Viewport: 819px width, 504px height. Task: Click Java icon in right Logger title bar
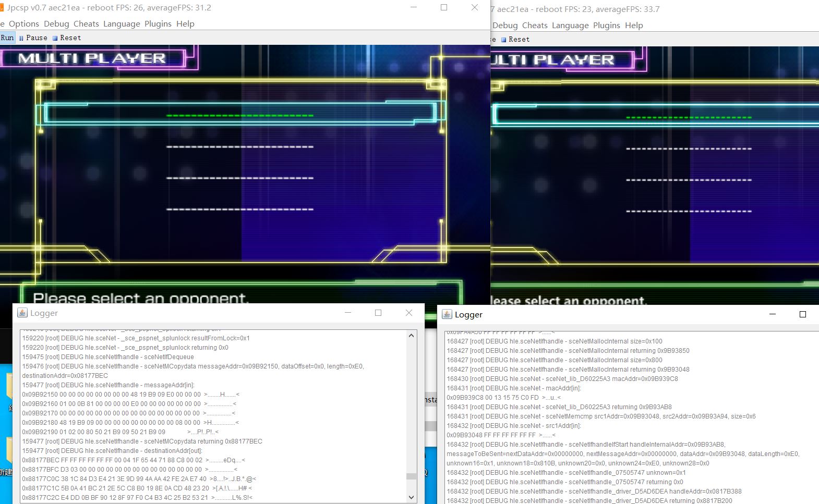tap(447, 314)
